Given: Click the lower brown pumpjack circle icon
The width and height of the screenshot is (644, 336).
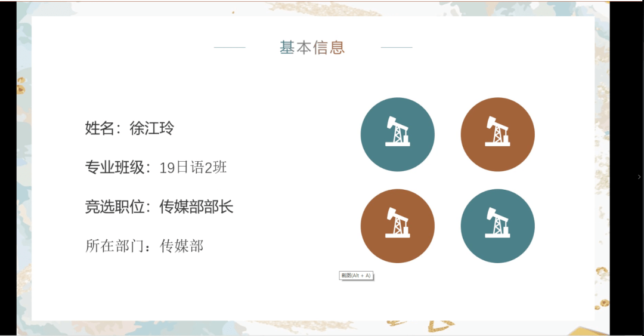Looking at the screenshot, I should coord(398,226).
